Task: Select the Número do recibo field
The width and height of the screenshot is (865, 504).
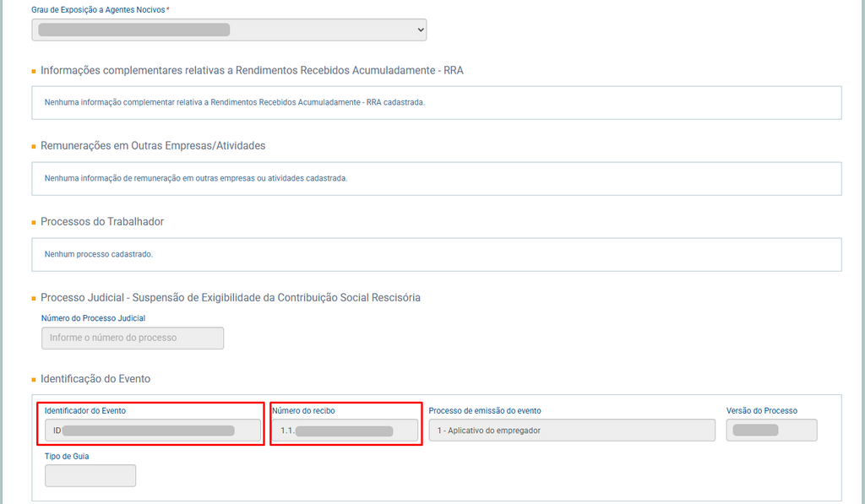Action: 345,431
